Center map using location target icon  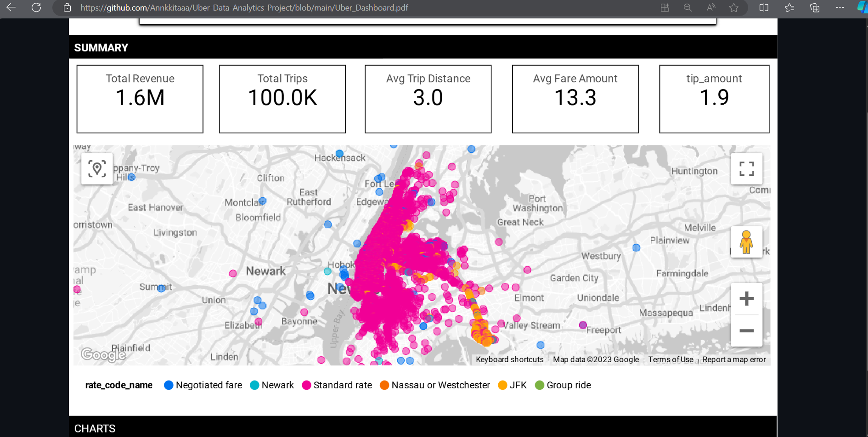[x=97, y=169]
